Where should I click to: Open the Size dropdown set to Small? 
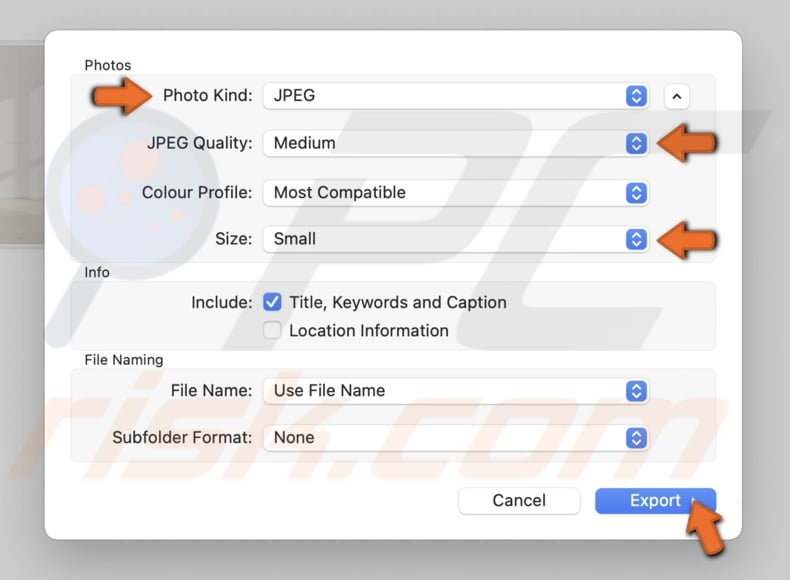(456, 239)
